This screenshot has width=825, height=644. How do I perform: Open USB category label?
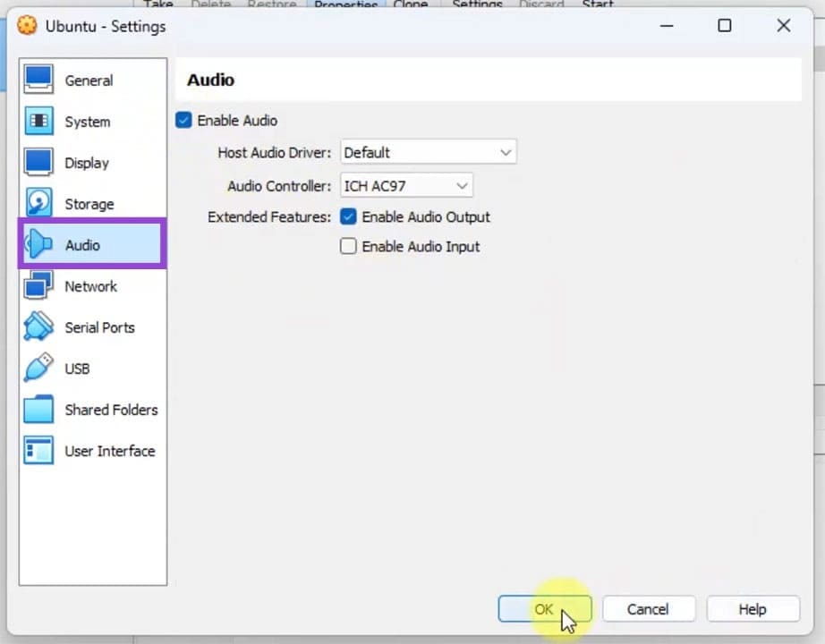tap(77, 369)
